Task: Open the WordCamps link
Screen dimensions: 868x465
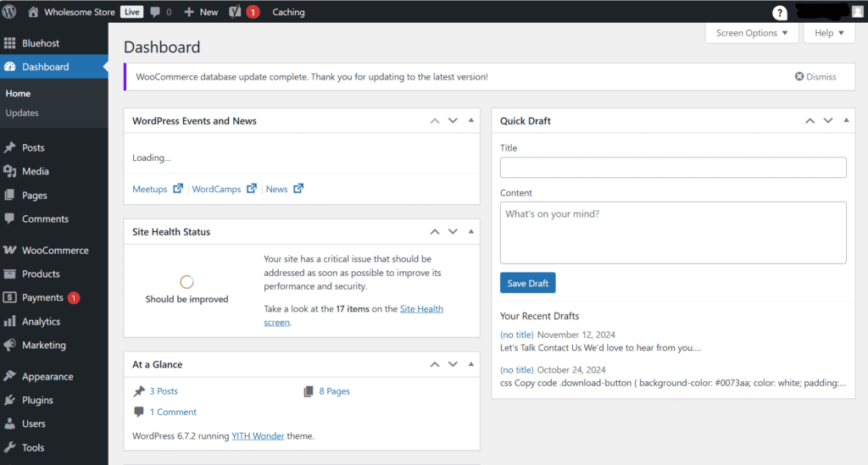Action: (216, 189)
